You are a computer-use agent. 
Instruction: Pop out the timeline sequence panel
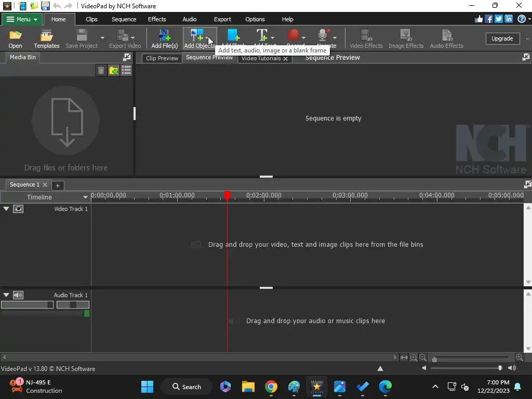527,184
